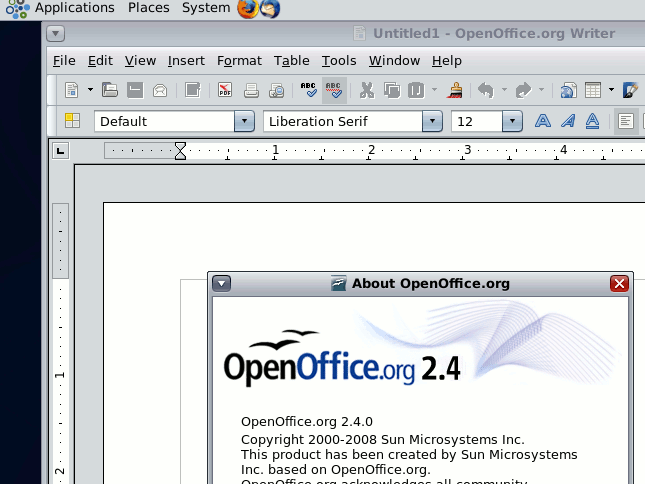The height and width of the screenshot is (484, 645).
Task: Expand the font name dropdown
Action: pyautogui.click(x=432, y=121)
